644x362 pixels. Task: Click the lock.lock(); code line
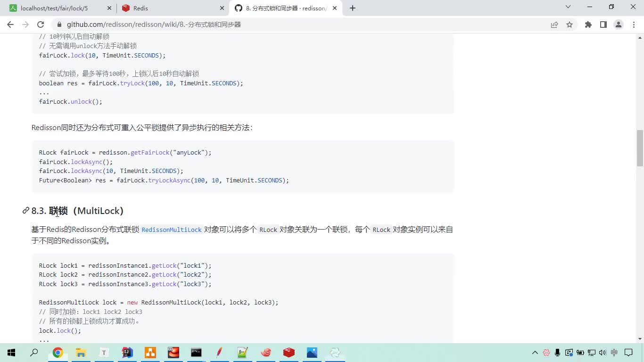pos(60,331)
